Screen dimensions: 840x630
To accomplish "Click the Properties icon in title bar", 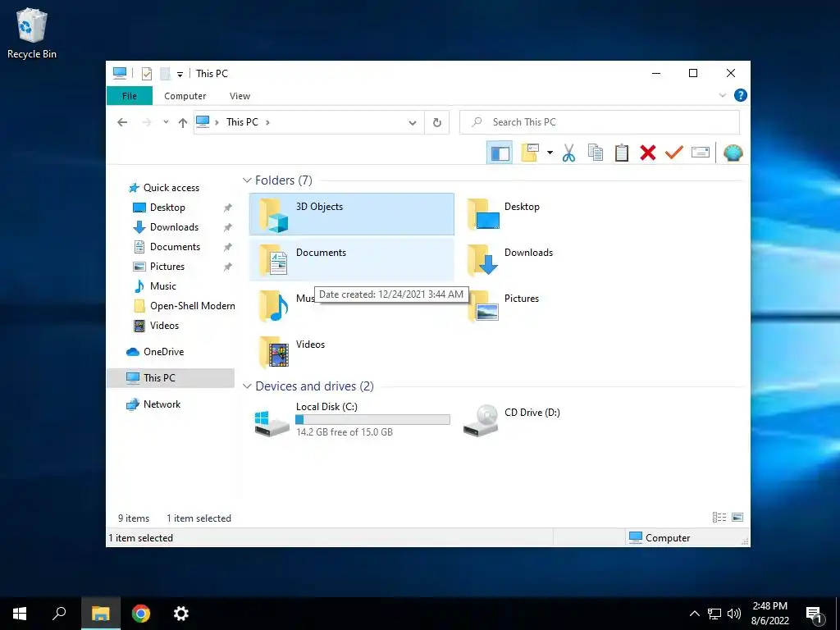I will [x=146, y=73].
